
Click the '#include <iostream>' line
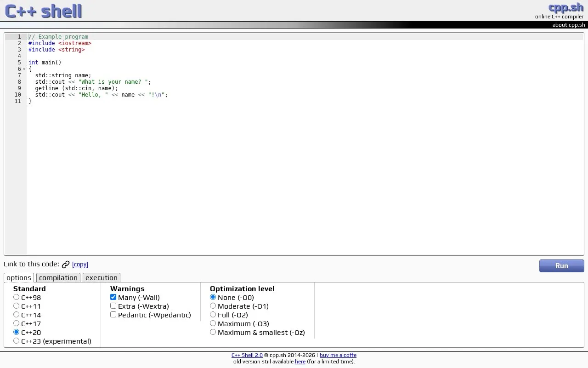point(60,43)
